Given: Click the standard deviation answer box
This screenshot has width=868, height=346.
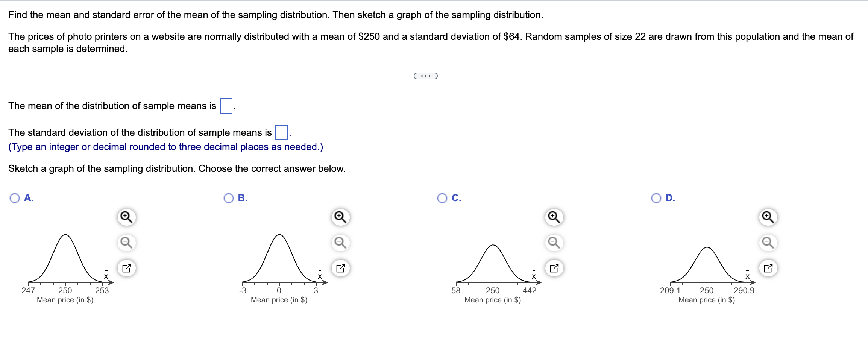Looking at the screenshot, I should pyautogui.click(x=281, y=132).
